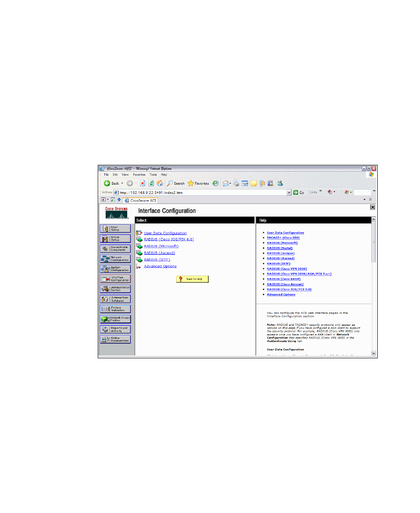Expand the Links toolbar chevron
Screen dimensions: 420x513
(x=321, y=191)
